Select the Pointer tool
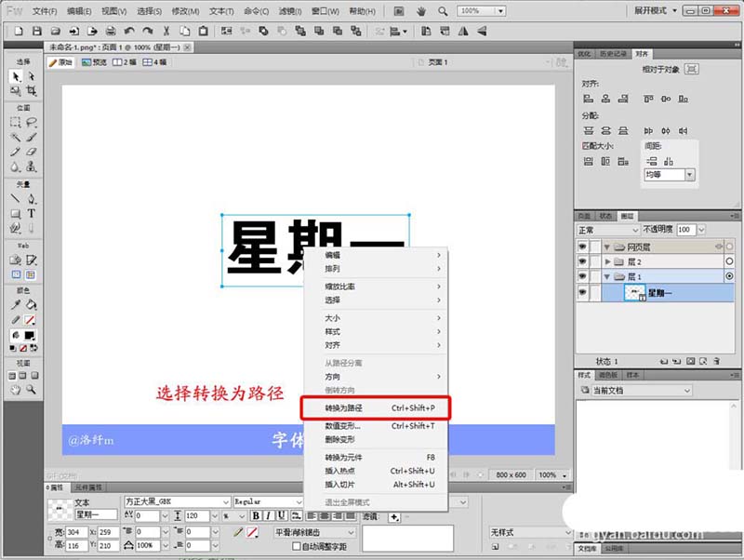 16,76
